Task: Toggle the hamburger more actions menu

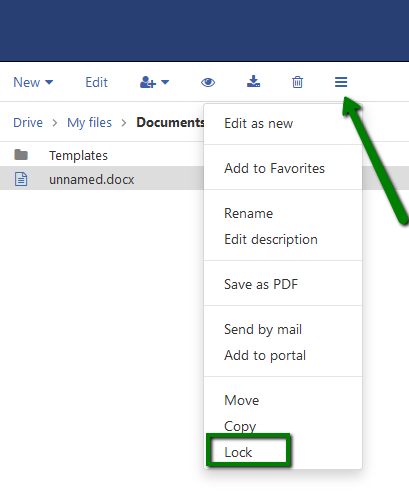Action: click(x=341, y=82)
